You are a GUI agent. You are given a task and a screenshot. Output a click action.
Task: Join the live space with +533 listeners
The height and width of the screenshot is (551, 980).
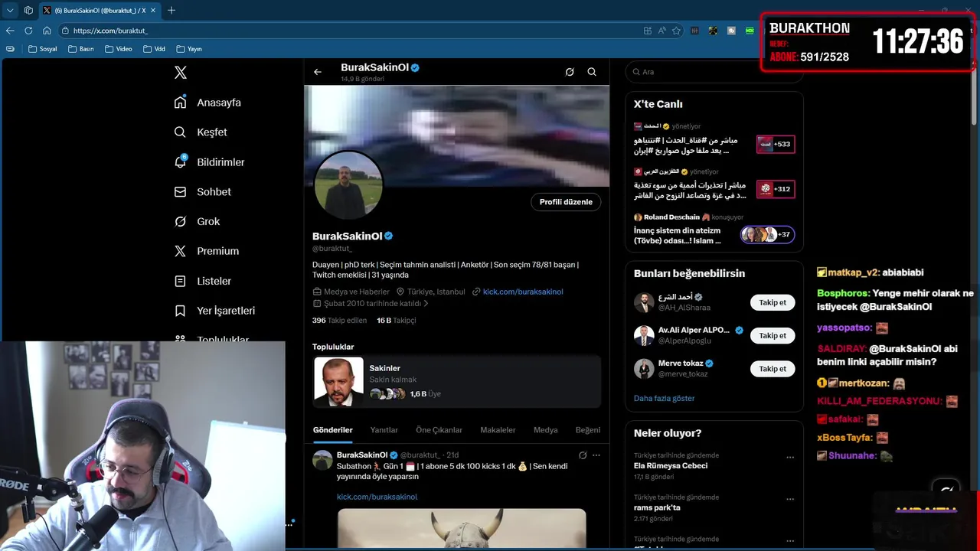click(776, 144)
